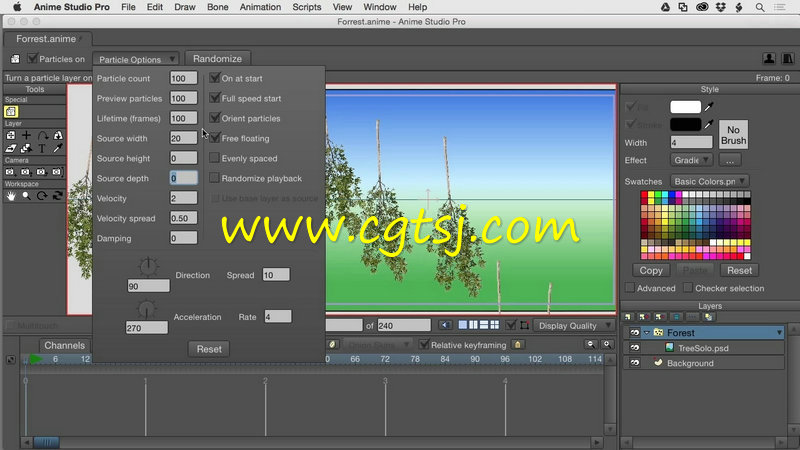Click Reset in Particle Options panel
This screenshot has height=450, width=800.
click(209, 349)
